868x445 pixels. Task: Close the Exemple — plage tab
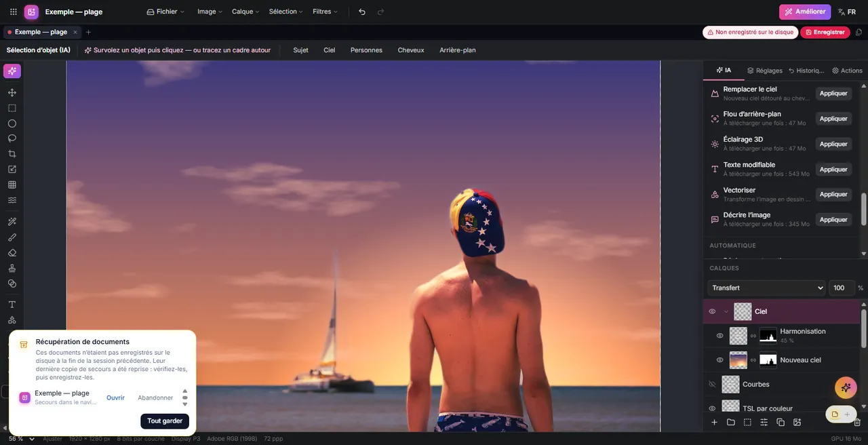[x=75, y=32]
